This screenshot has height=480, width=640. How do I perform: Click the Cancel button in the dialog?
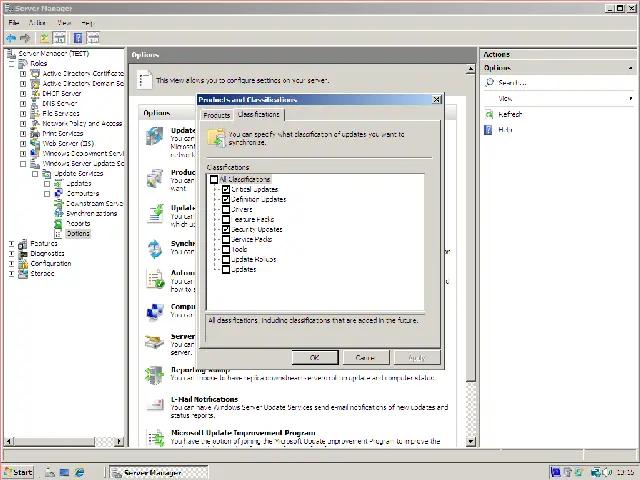click(366, 358)
